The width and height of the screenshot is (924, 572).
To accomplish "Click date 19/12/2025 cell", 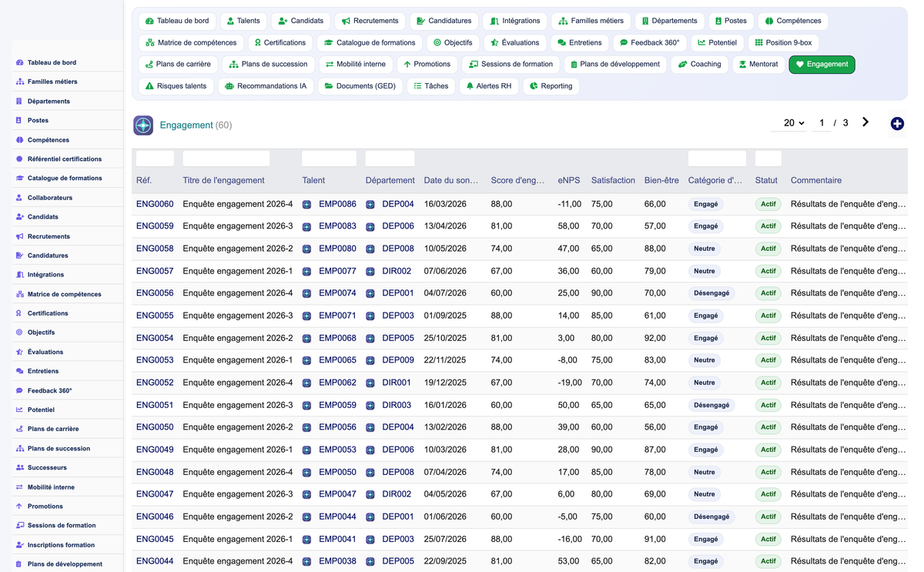I will pyautogui.click(x=445, y=383).
